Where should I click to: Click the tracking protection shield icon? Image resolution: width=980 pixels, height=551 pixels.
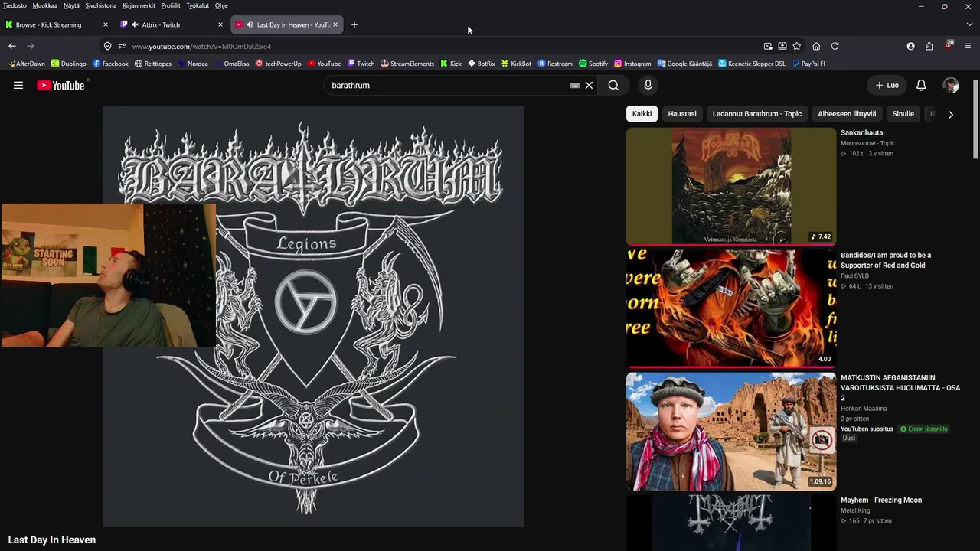108,46
